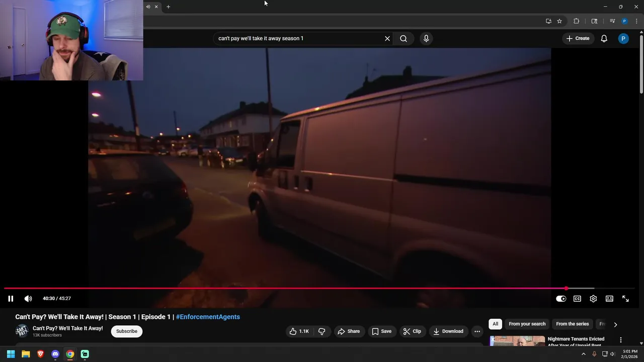This screenshot has height=362, width=644.
Task: Enter full screen mode
Action: 625,299
